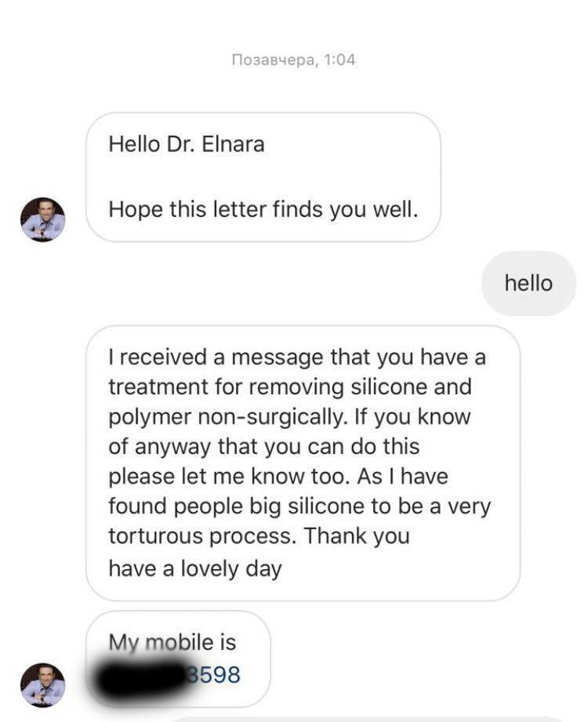Tap the words 'torturous process.'
The width and height of the screenshot is (588, 722).
[x=202, y=536]
